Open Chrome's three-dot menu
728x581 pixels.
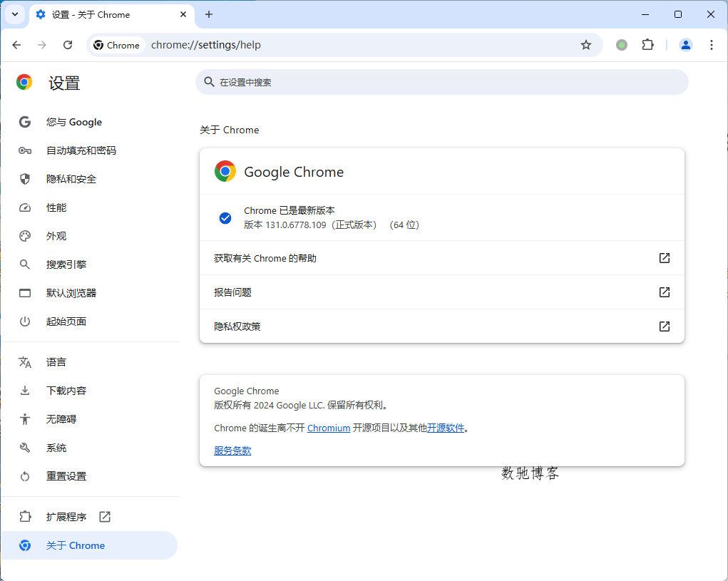(712, 45)
